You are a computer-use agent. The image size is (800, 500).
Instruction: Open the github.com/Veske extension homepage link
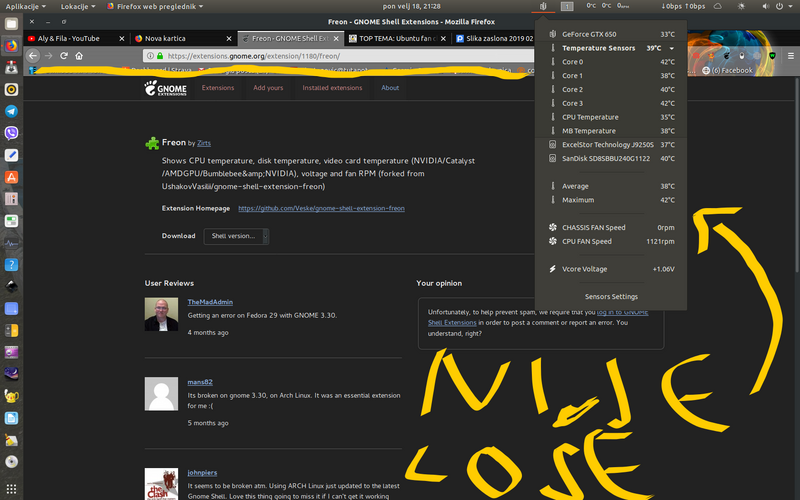pos(321,208)
